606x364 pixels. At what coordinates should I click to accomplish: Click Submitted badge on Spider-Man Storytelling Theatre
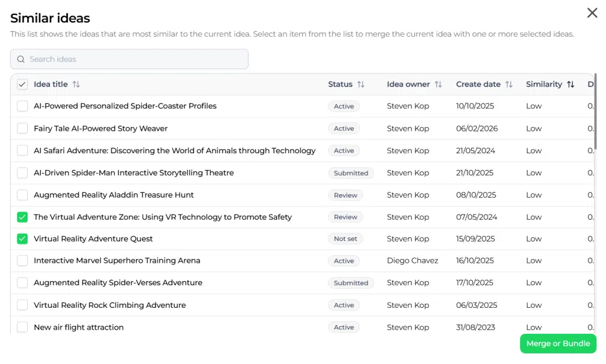[x=351, y=173]
